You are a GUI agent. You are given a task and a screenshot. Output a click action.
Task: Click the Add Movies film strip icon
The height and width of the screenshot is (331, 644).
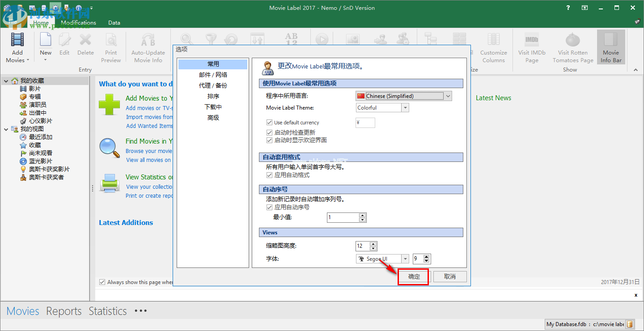[x=17, y=40]
